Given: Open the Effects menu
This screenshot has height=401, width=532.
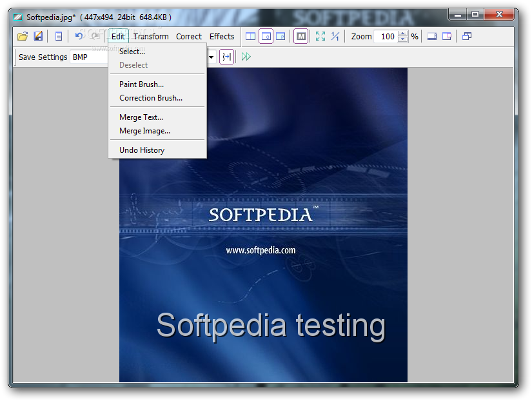Looking at the screenshot, I should coord(222,36).
